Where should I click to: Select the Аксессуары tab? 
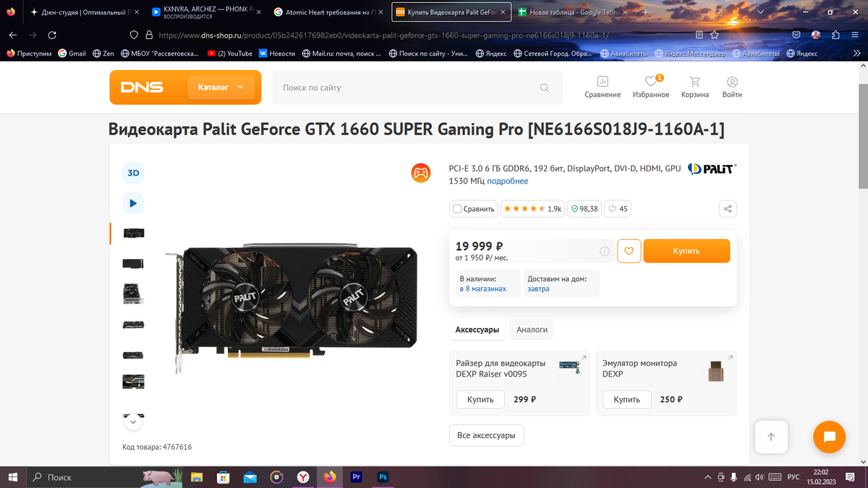click(x=477, y=330)
